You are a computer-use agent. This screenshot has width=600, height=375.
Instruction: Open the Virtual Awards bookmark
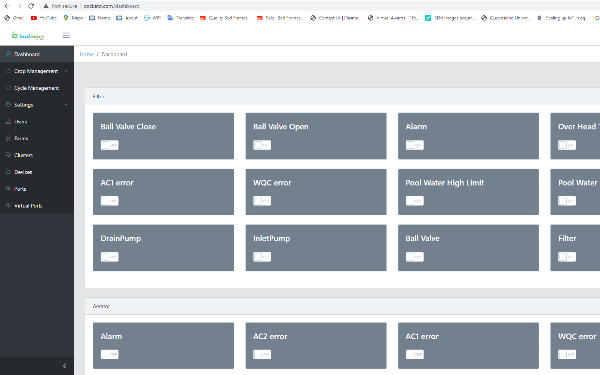[x=393, y=18]
